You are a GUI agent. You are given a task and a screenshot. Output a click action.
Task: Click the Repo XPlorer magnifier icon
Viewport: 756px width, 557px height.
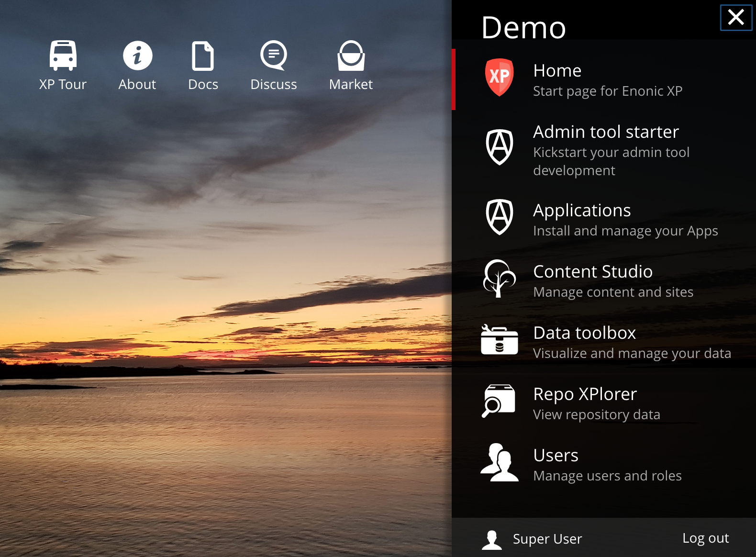(x=499, y=401)
